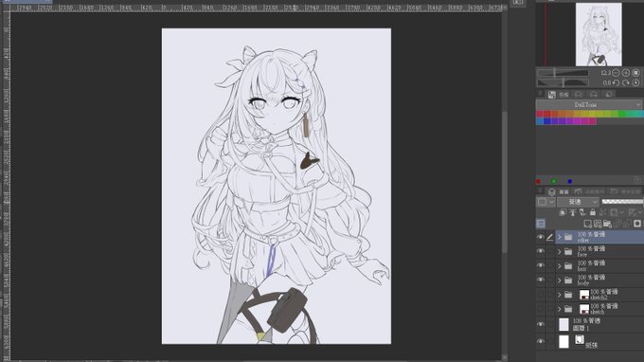Expand the 'sketch2' layer folder
The height and width of the screenshot is (362, 644).
559,295
